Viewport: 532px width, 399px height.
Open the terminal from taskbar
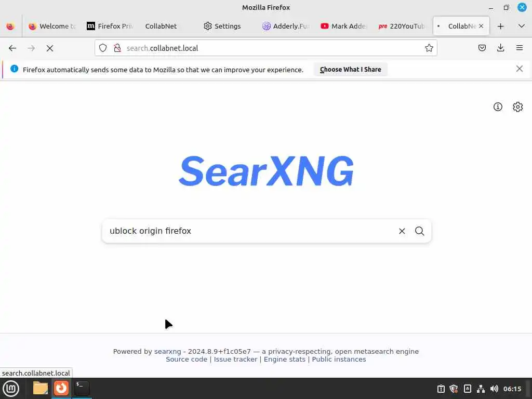point(82,388)
